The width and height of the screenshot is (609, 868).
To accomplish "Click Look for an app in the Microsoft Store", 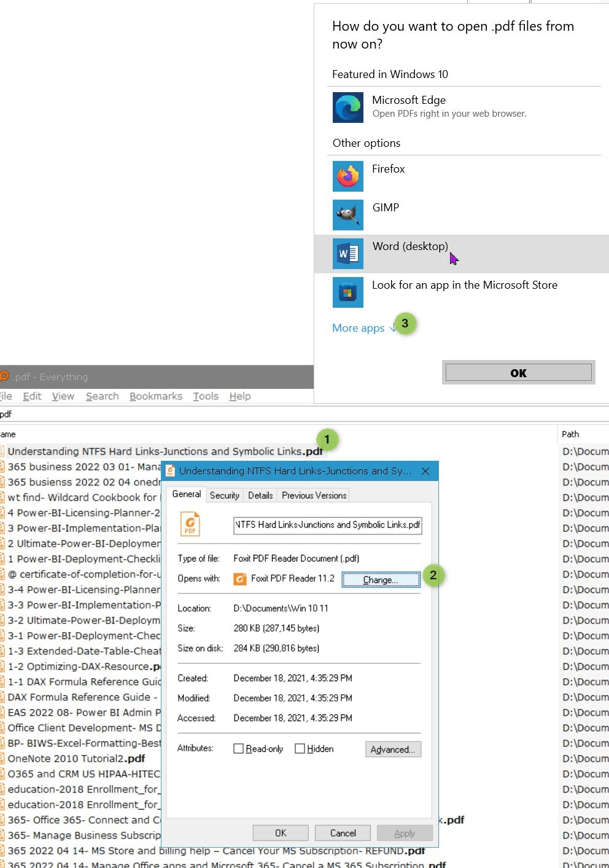I will point(465,285).
